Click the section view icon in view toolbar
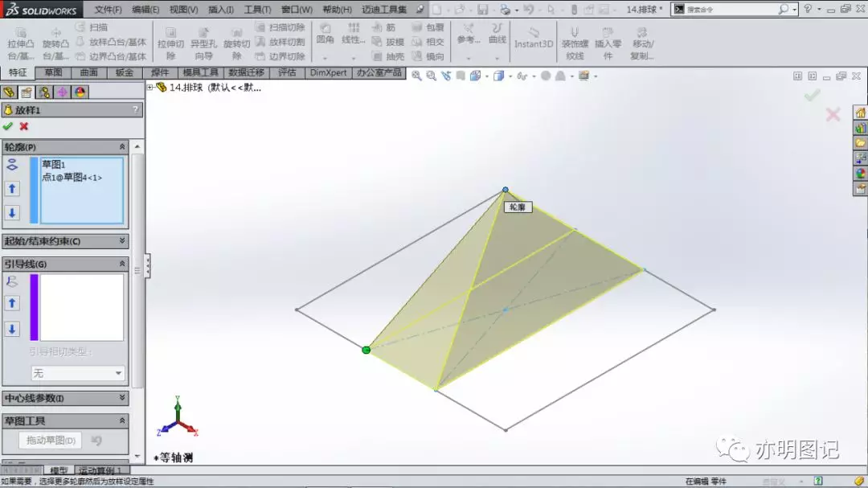 pos(461,76)
